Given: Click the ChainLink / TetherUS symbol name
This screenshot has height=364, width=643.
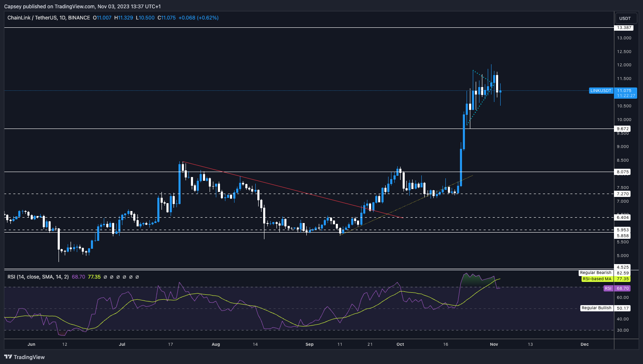Looking at the screenshot, I should point(33,18).
